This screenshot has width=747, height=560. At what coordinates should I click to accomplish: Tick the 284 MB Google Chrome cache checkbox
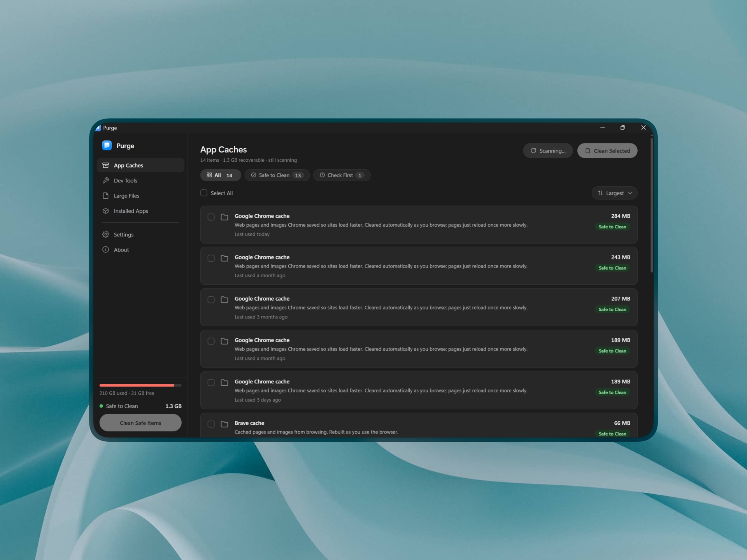coord(211,217)
